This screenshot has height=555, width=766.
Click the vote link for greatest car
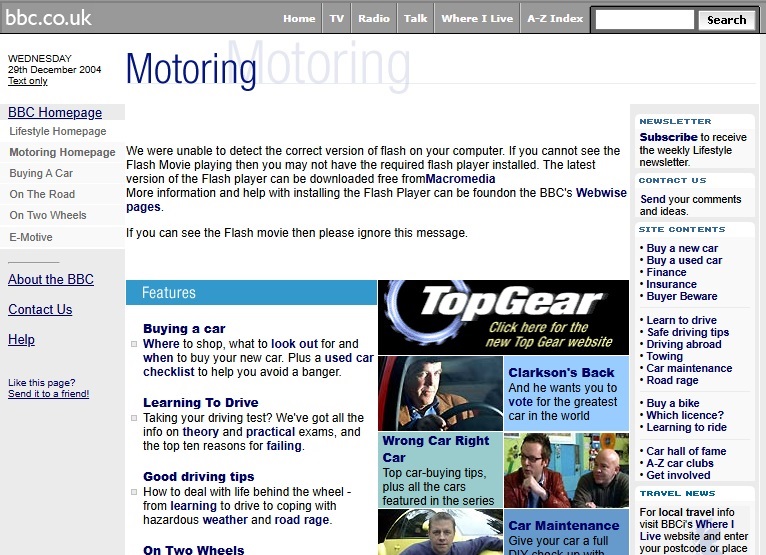pos(520,402)
